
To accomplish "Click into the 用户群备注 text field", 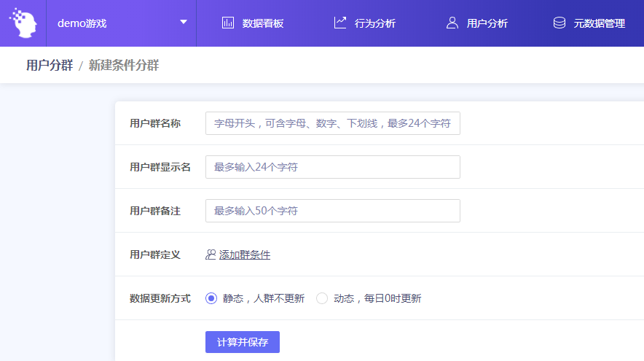I will pyautogui.click(x=332, y=211).
